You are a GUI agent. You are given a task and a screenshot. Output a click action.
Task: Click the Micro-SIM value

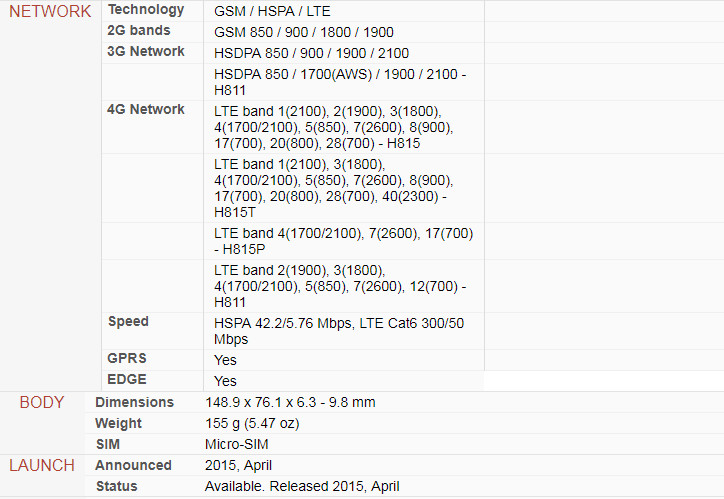point(237,444)
